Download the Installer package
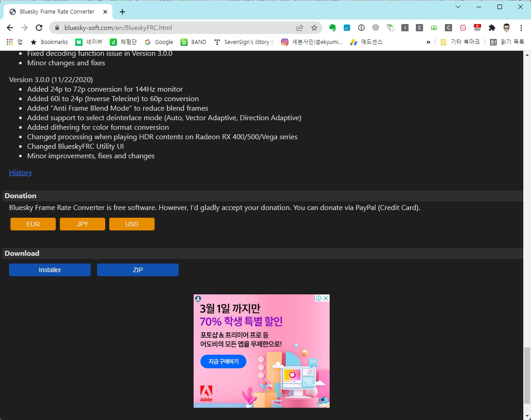The height and width of the screenshot is (420, 531). click(x=50, y=270)
